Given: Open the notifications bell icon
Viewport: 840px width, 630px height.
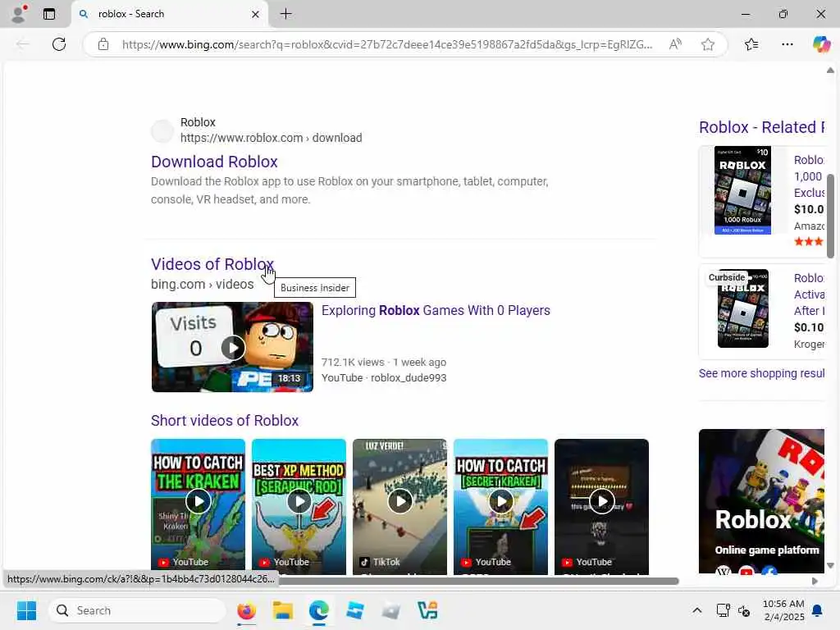Looking at the screenshot, I should pos(817,610).
